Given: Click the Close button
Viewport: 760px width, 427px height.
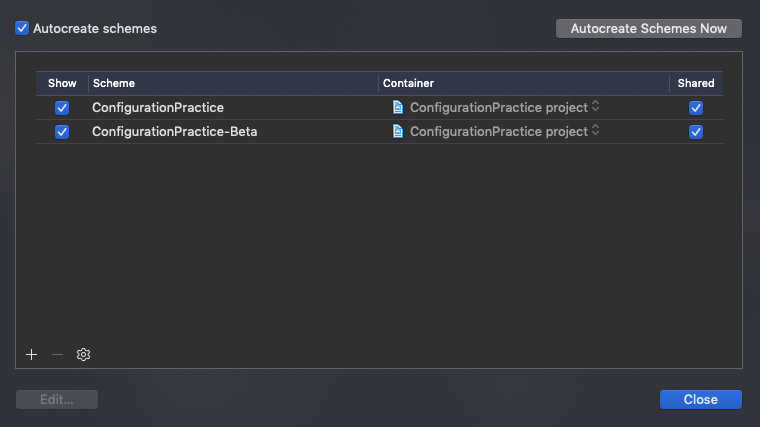Looking at the screenshot, I should (700, 399).
